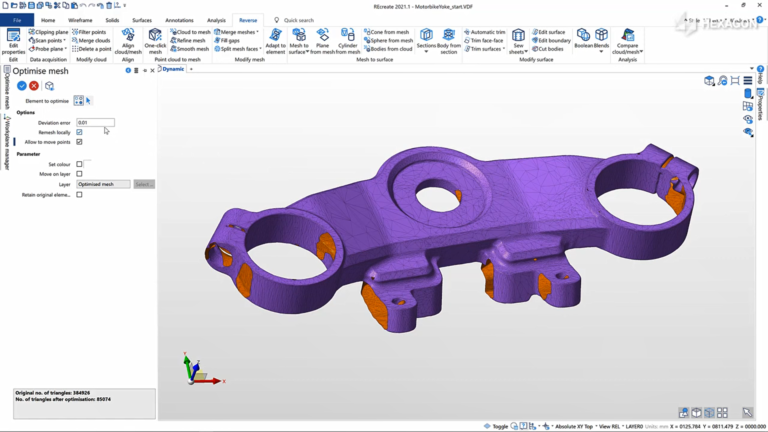The image size is (768, 432).
Task: Click the Edit properties icon
Action: 13,41
